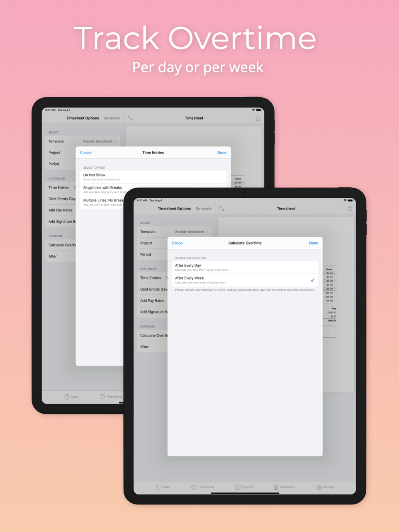
Task: Select After Every Day calculation
Action: click(x=245, y=267)
